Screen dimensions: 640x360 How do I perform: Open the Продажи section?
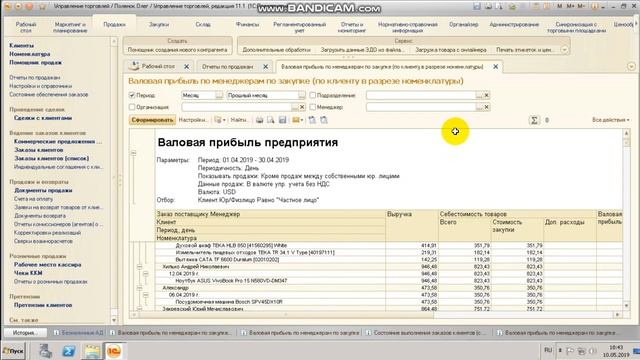[x=114, y=25]
